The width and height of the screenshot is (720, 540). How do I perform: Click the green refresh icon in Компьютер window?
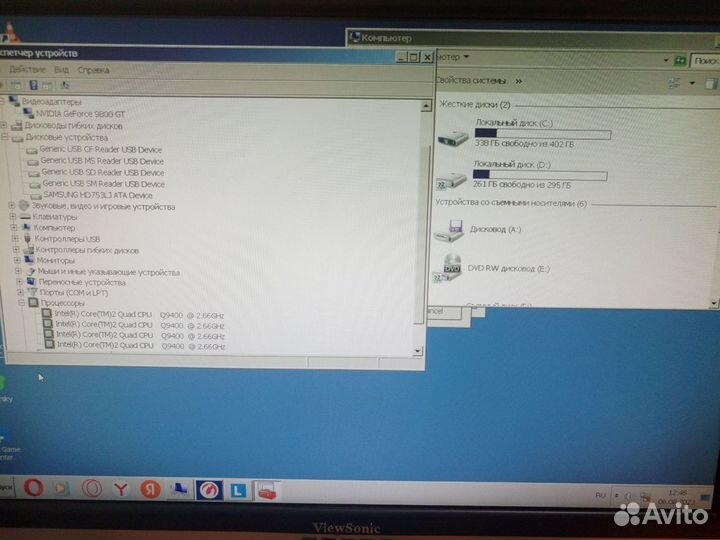680,60
